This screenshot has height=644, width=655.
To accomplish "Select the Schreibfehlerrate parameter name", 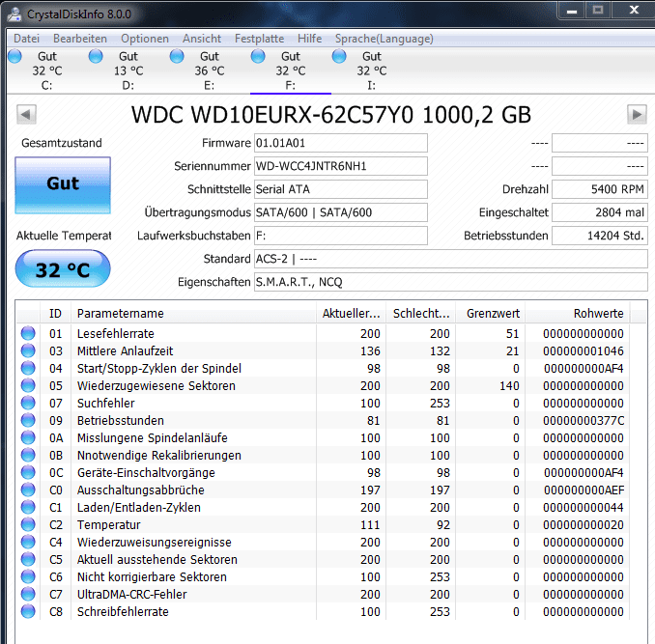I will pyautogui.click(x=123, y=612).
